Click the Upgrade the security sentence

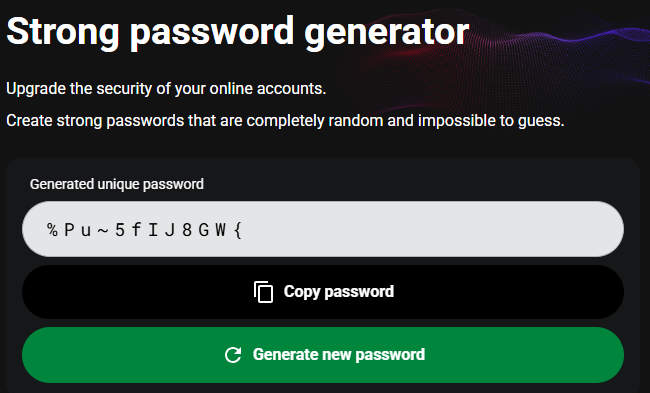[x=166, y=89]
